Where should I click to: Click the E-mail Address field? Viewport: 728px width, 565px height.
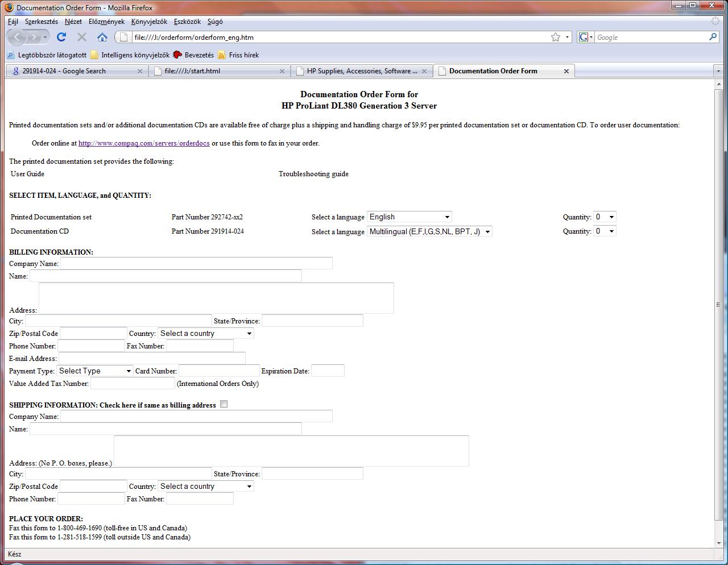coord(152,358)
